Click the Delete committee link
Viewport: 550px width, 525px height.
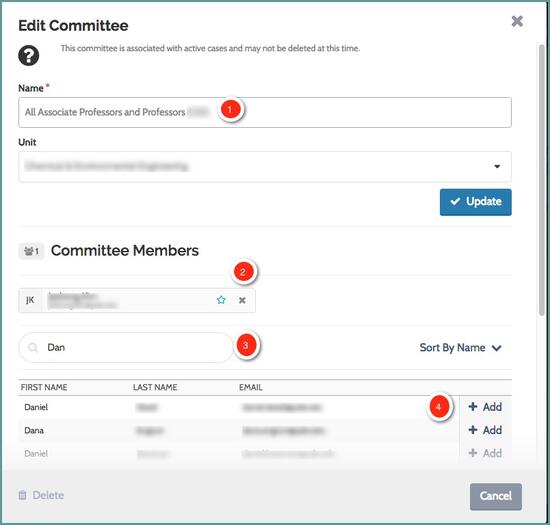tap(41, 495)
